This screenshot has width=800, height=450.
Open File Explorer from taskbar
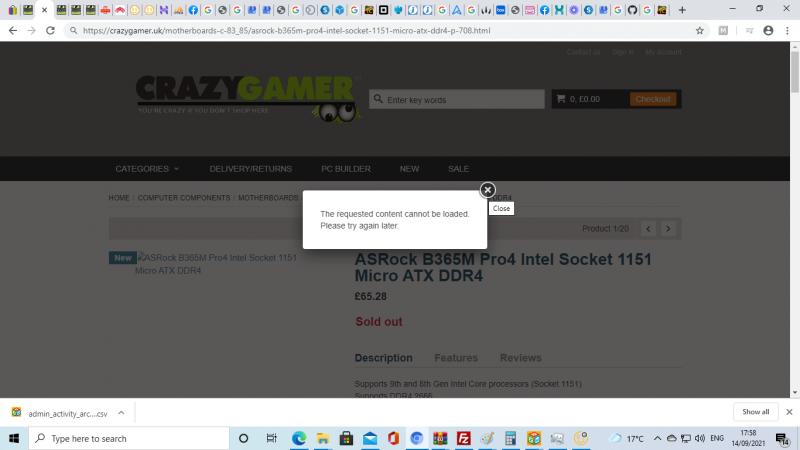322,438
